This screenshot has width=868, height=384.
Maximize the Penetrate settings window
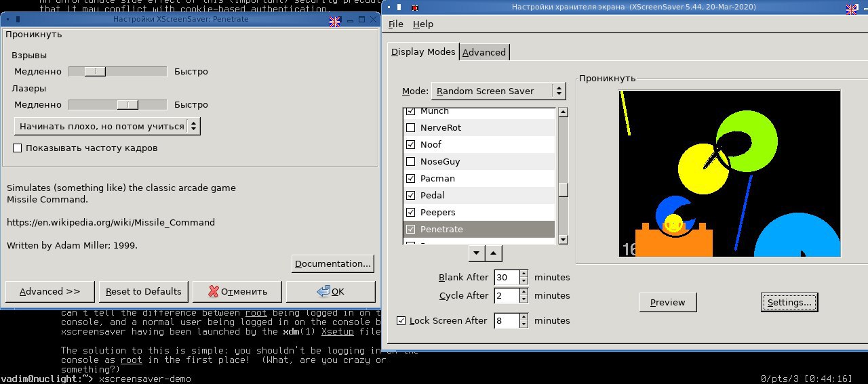pyautogui.click(x=362, y=20)
